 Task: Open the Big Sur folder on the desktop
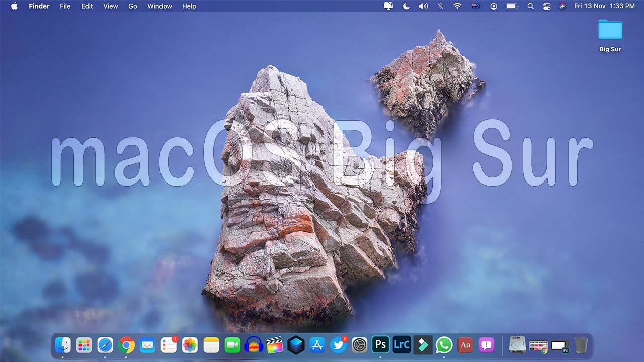pyautogui.click(x=610, y=35)
